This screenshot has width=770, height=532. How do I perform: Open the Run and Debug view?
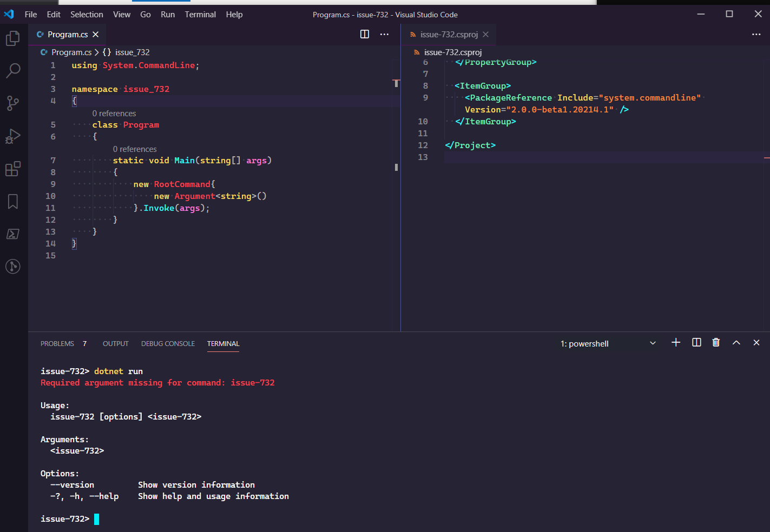coord(13,136)
